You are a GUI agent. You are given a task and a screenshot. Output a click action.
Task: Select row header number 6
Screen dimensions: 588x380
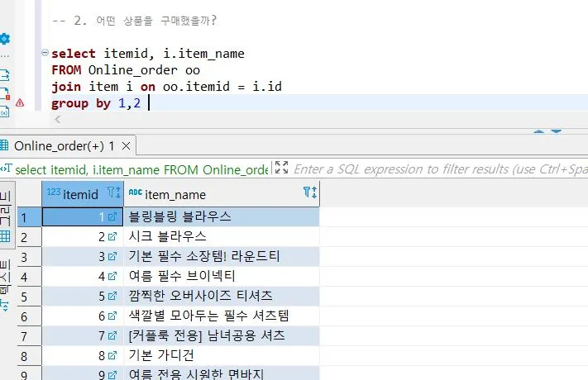(x=29, y=316)
